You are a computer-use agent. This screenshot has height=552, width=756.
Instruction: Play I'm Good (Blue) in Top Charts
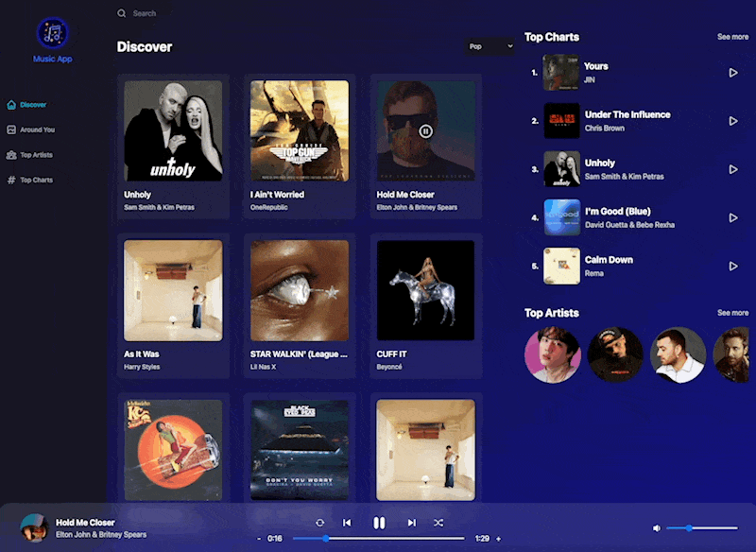[733, 218]
